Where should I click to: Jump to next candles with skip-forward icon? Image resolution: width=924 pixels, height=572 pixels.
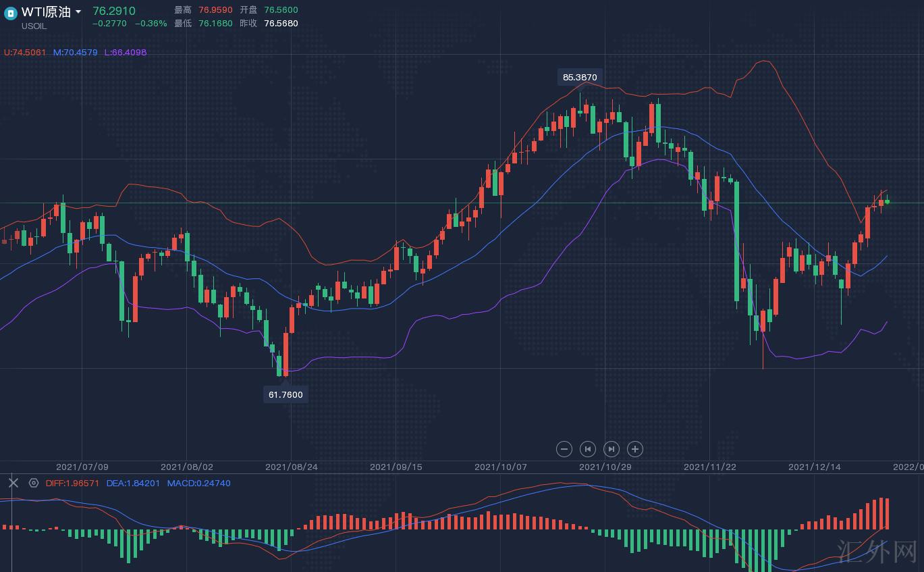[x=612, y=449]
